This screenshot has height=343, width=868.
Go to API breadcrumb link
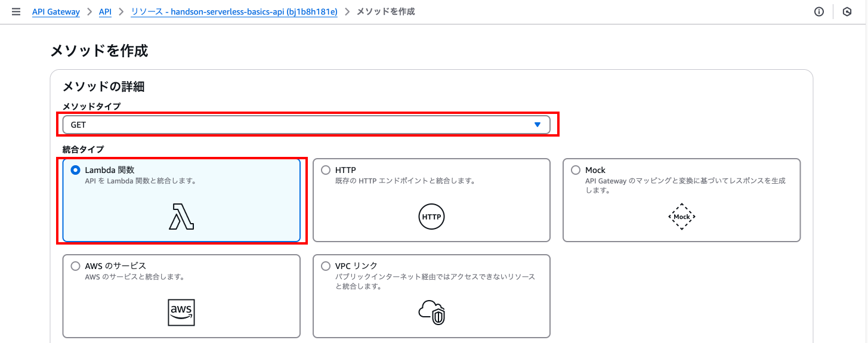point(105,12)
